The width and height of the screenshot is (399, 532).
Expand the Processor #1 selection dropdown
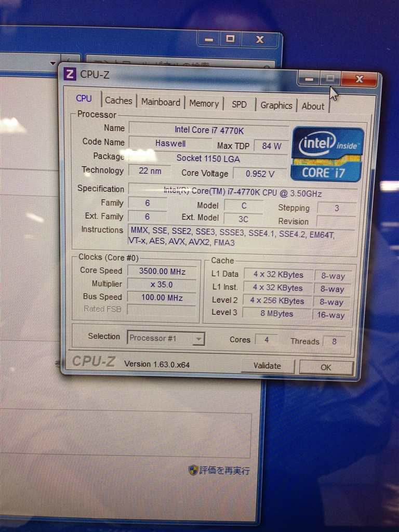click(199, 339)
